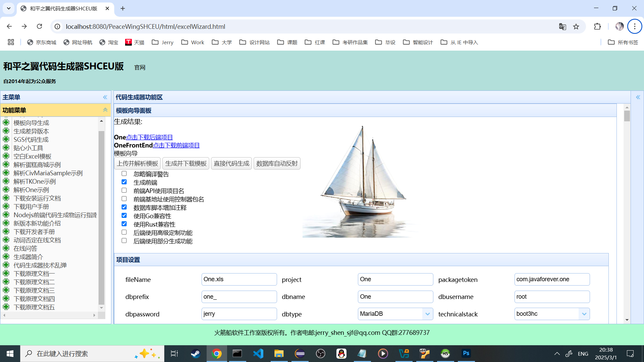
Task: Uncheck the 生成前端 checkbox
Action: pos(124,182)
